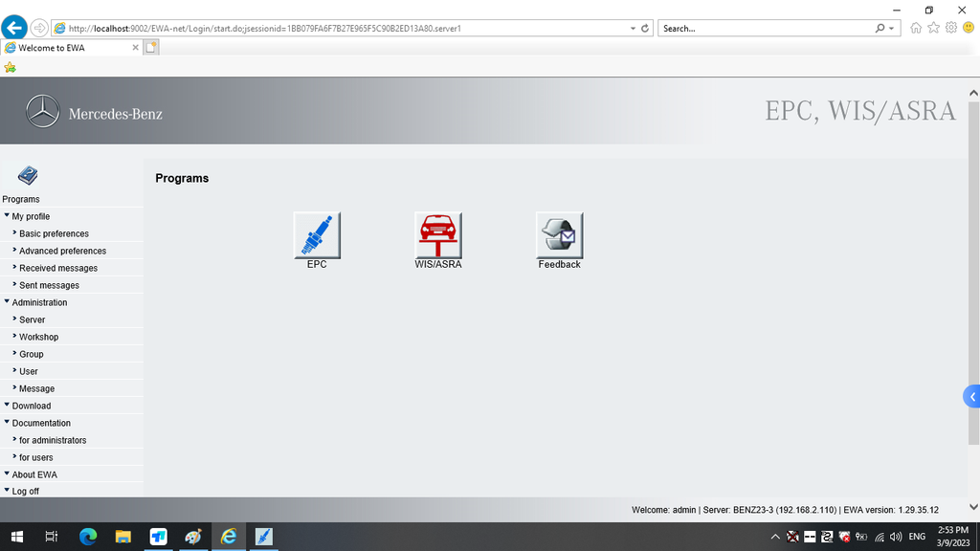
Task: Expand the Download section
Action: 32,406
